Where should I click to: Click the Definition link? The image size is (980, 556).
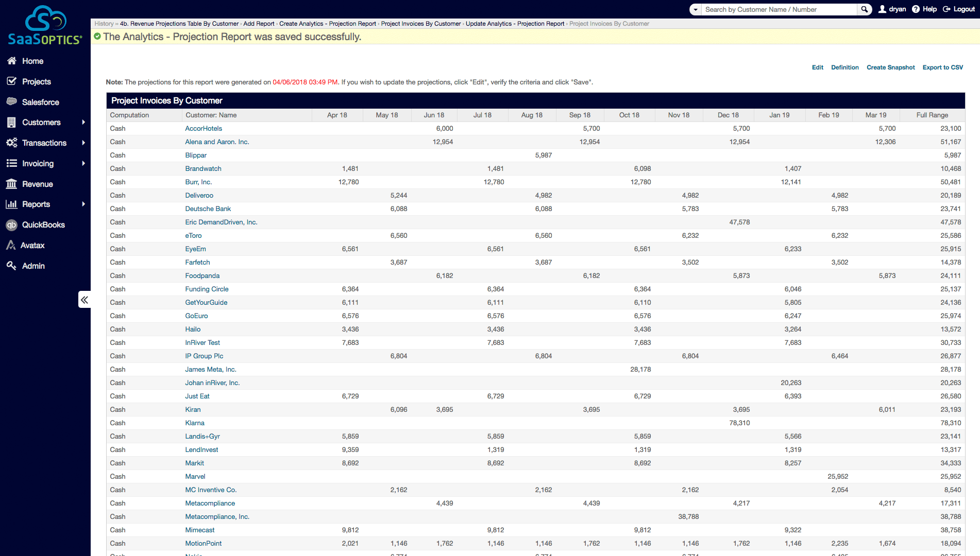pos(844,67)
